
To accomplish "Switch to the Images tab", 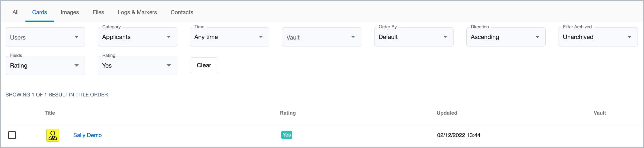I will pyautogui.click(x=70, y=12).
